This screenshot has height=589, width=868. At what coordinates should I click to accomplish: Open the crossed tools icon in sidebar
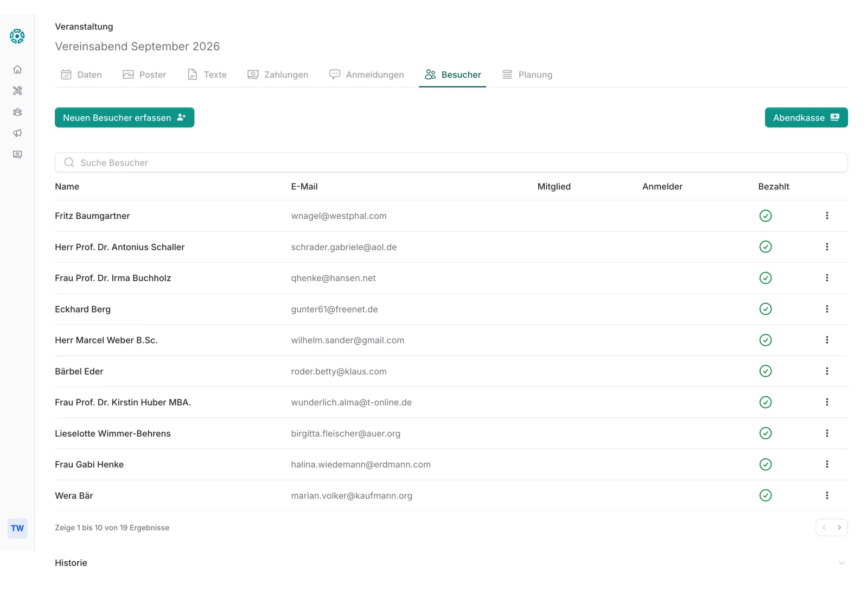(x=17, y=91)
